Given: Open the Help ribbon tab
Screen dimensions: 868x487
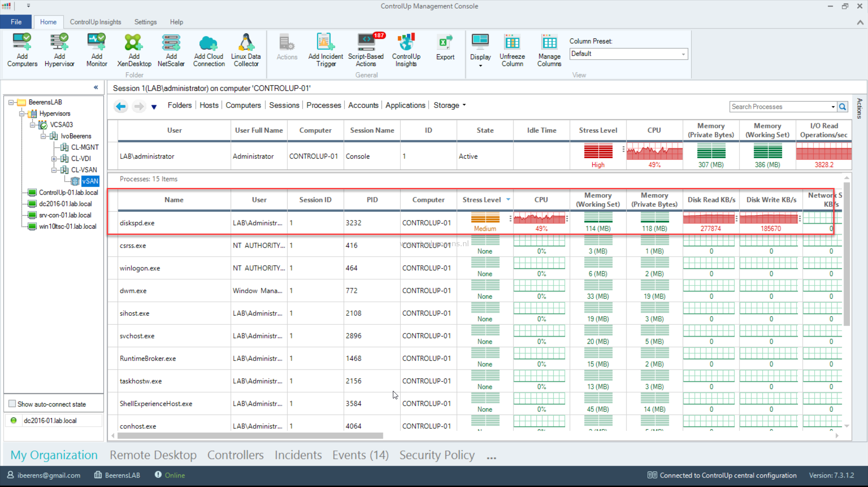Looking at the screenshot, I should tap(176, 22).
